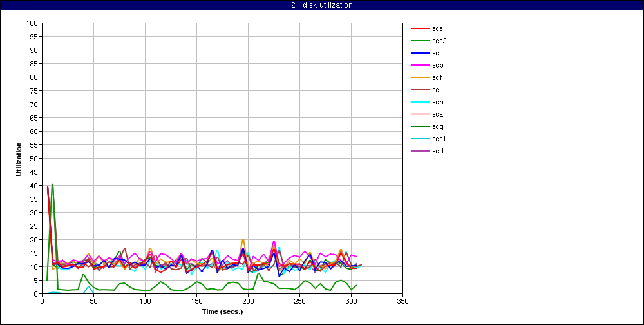Click the red sde legend color line
This screenshot has width=644, height=325.
(x=420, y=28)
